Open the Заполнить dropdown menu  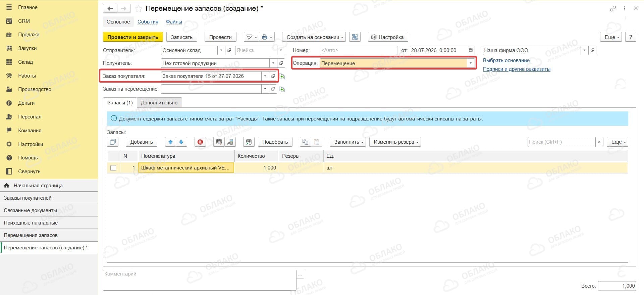[348, 142]
